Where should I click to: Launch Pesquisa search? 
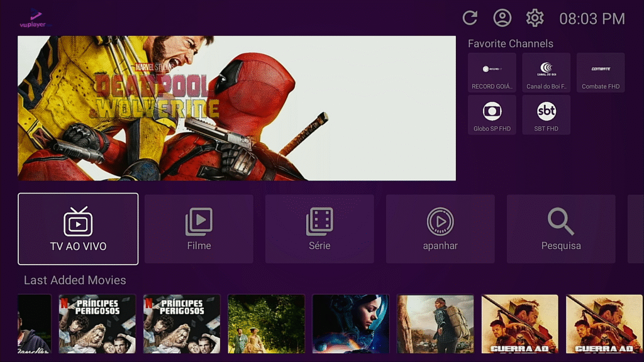coord(561,229)
